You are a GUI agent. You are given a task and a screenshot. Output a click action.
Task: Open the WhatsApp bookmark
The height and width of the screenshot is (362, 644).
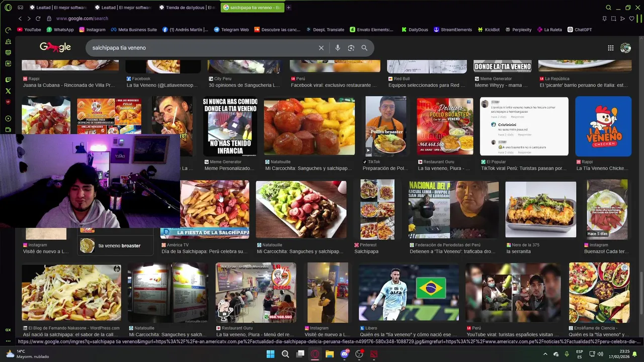60,30
